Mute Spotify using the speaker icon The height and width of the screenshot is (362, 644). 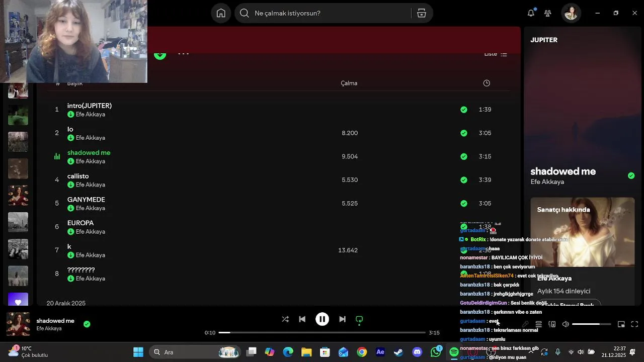[565, 324]
